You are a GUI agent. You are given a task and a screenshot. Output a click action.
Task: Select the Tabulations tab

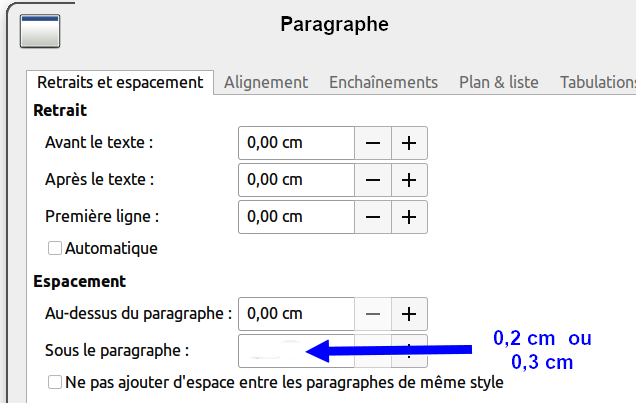point(597,82)
